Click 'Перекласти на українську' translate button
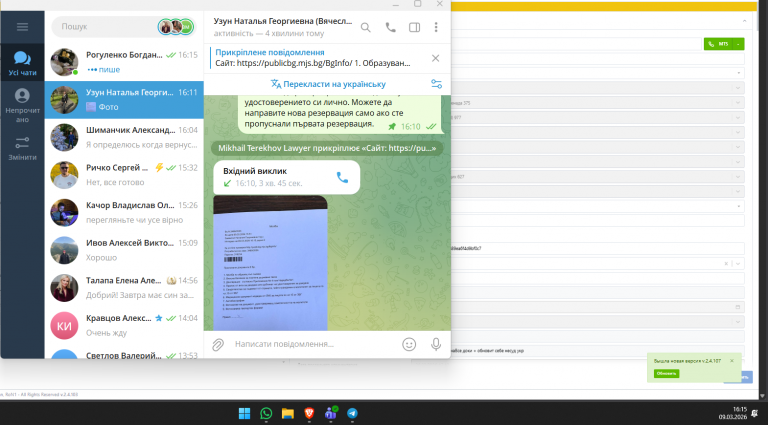768x425 pixels. (328, 84)
